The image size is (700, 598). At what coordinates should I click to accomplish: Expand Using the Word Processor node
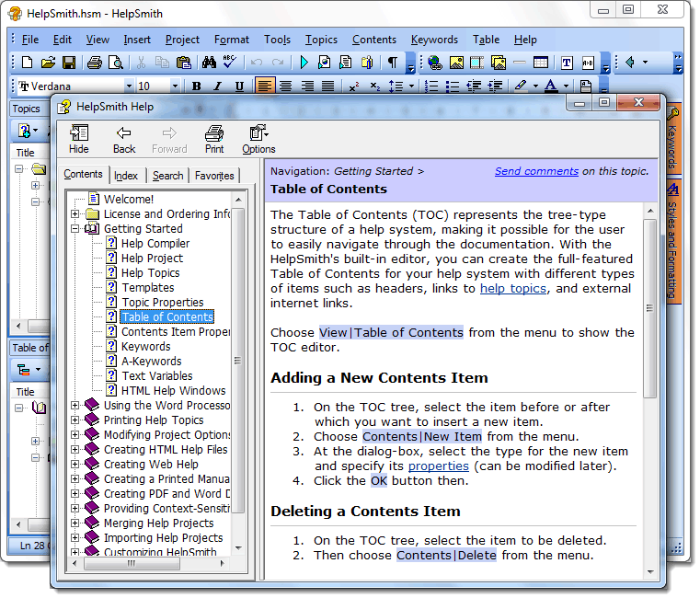click(x=75, y=406)
